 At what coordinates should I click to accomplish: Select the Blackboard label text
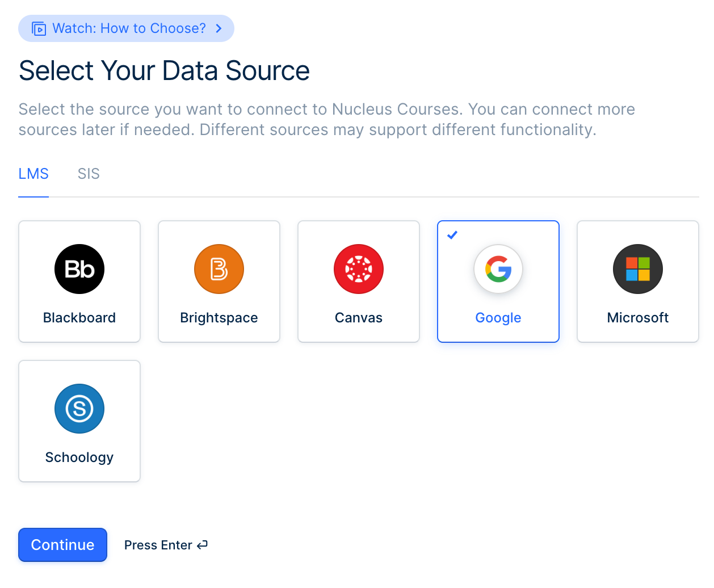point(79,318)
